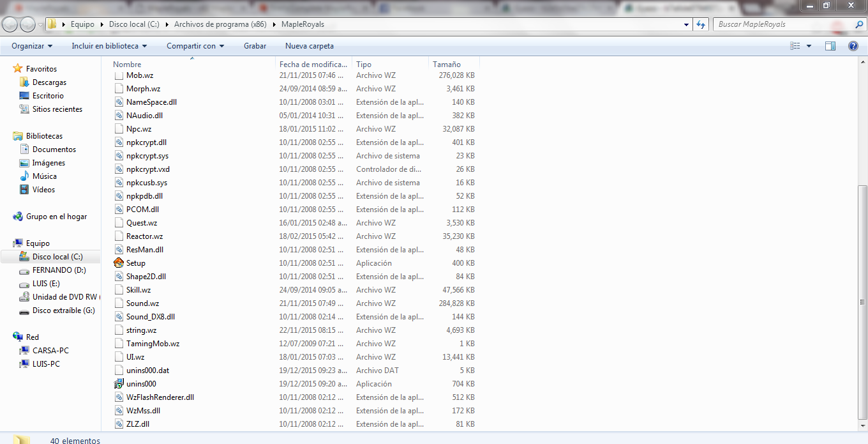This screenshot has height=444, width=868.
Task: Open address bar history dropdown arrow
Action: (687, 24)
